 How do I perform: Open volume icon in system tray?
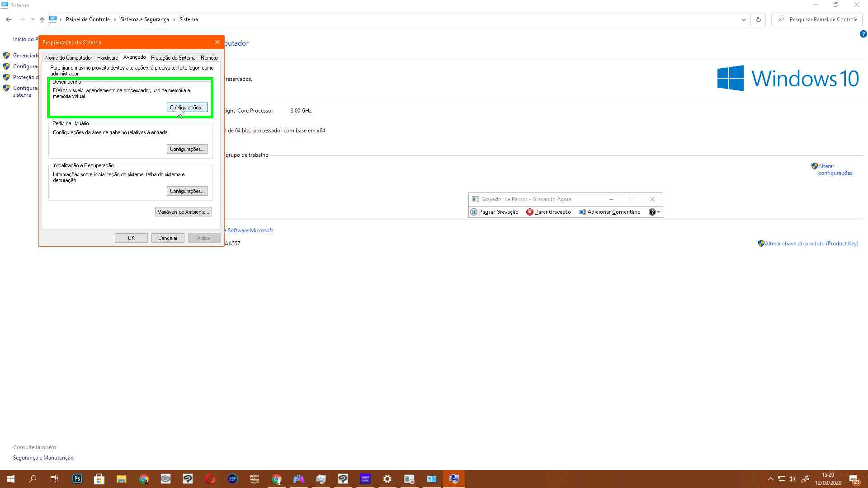[792, 479]
